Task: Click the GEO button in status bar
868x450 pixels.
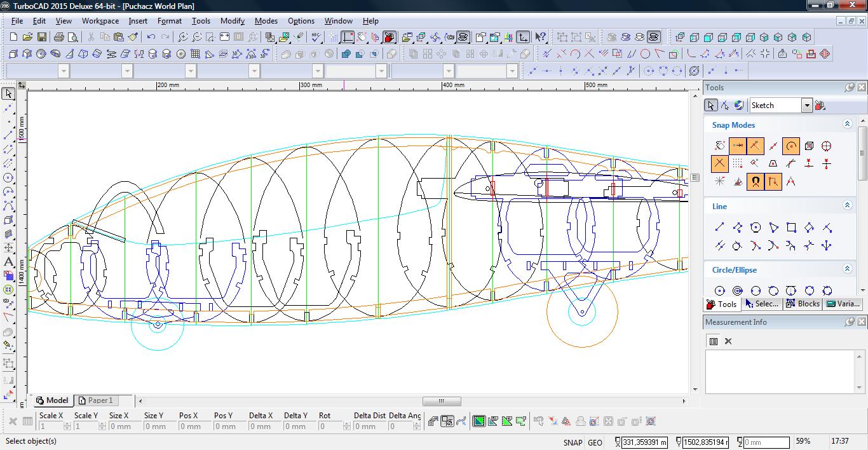Action: (x=595, y=442)
